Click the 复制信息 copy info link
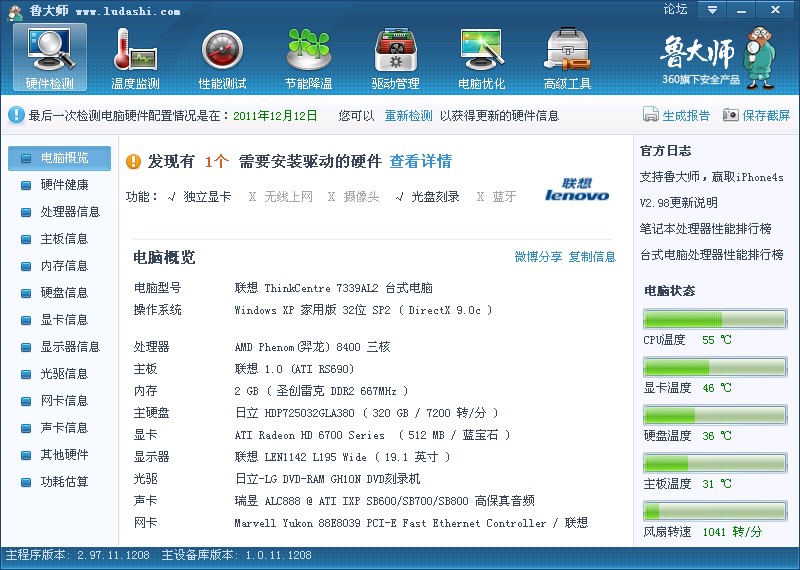800x570 pixels. [592, 257]
